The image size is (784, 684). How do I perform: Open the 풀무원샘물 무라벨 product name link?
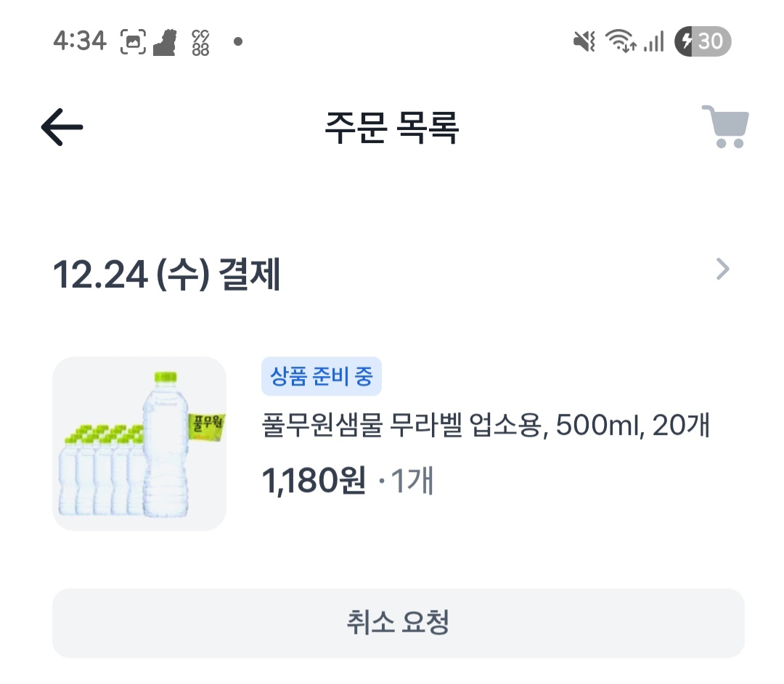tap(485, 426)
